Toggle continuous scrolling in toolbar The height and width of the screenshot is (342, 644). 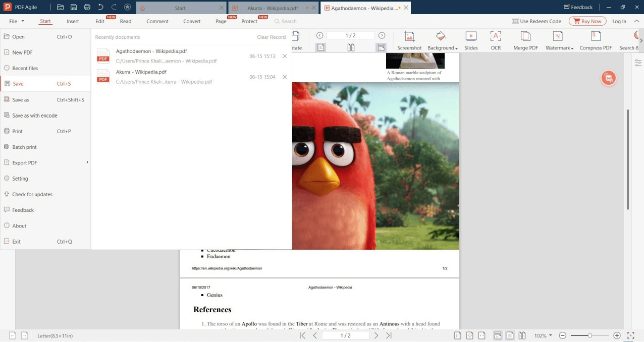pos(381,47)
